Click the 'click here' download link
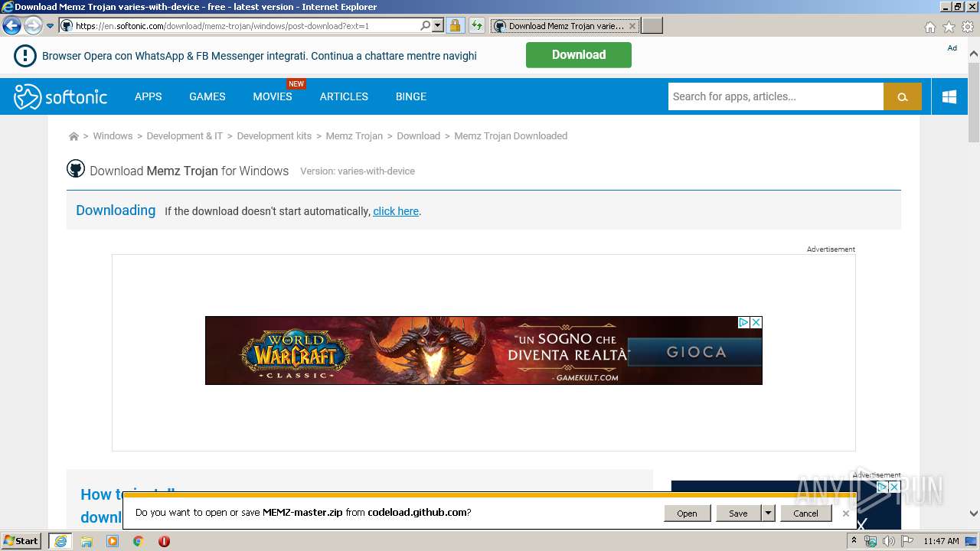 pyautogui.click(x=396, y=211)
